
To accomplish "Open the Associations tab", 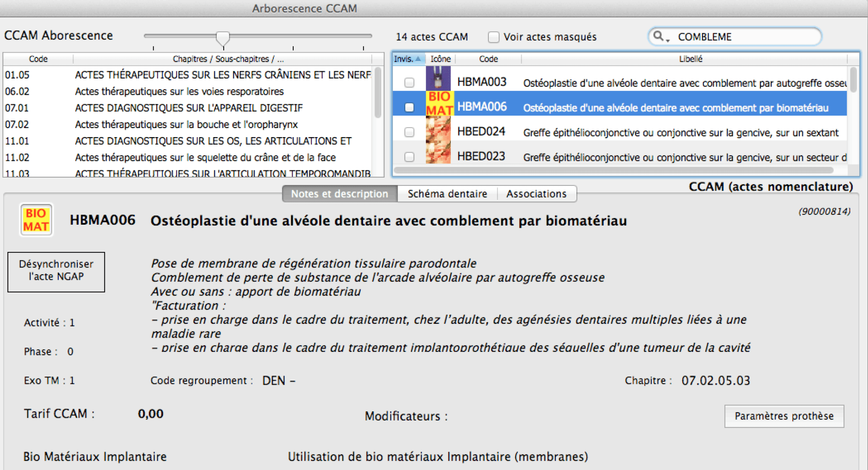I will tap(536, 194).
